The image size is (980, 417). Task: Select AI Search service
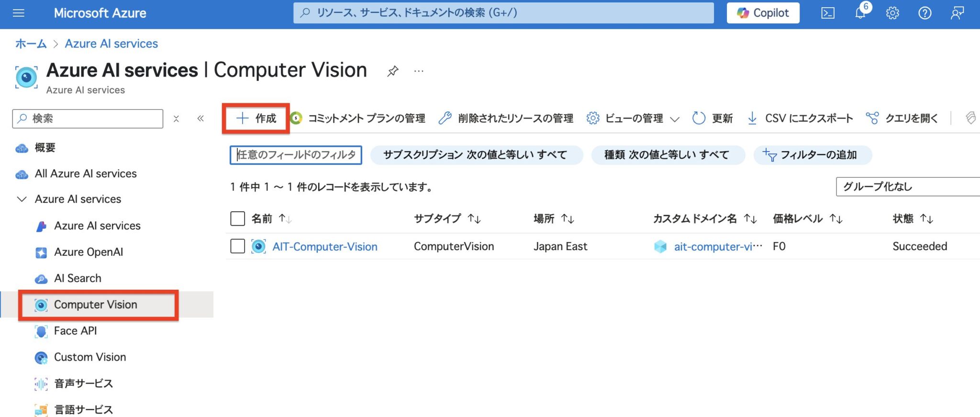(x=78, y=278)
